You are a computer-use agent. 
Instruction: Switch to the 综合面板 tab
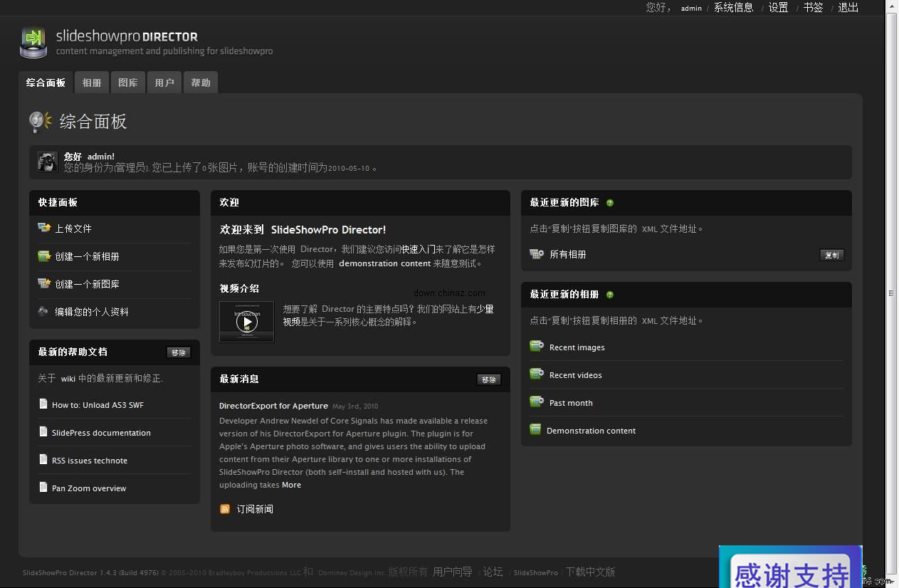(46, 83)
